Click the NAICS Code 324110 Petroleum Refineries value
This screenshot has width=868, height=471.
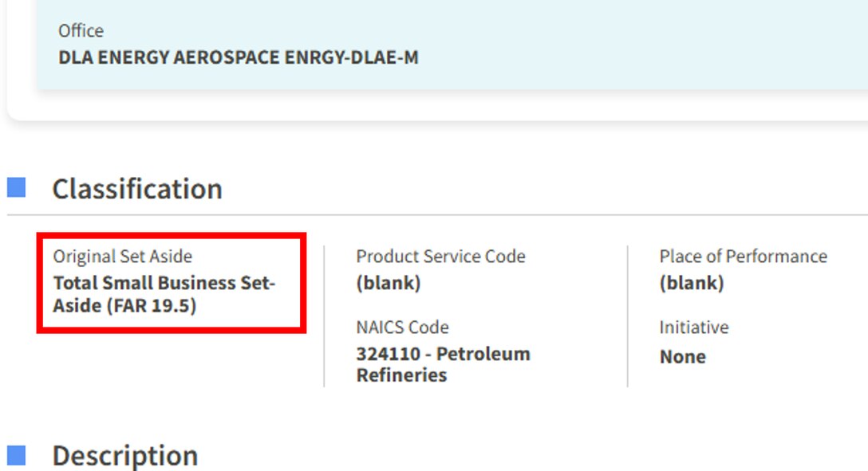pos(441,363)
